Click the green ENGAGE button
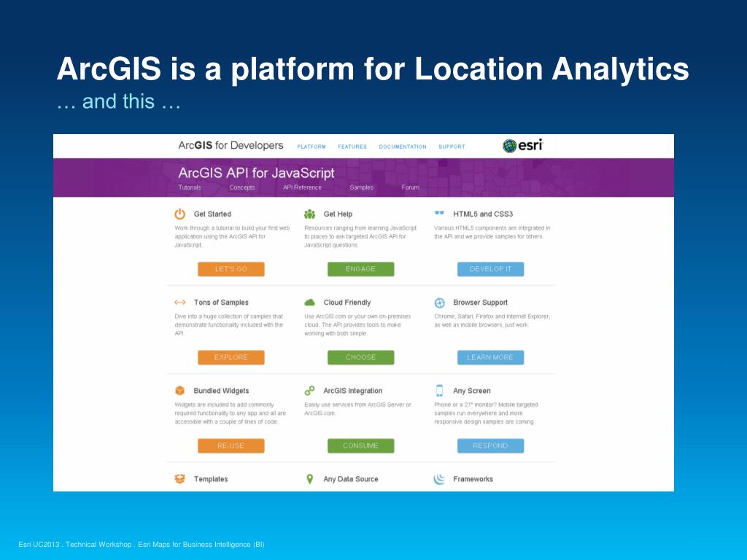The image size is (747, 560). [360, 269]
